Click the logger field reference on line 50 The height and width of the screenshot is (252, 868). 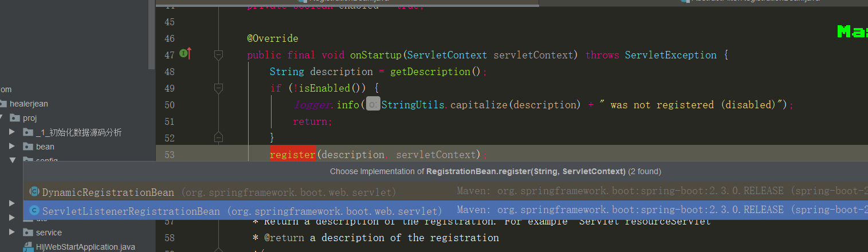click(x=313, y=105)
